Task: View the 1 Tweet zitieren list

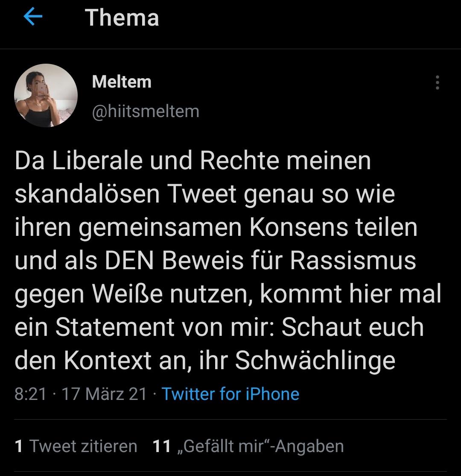Action: click(76, 446)
